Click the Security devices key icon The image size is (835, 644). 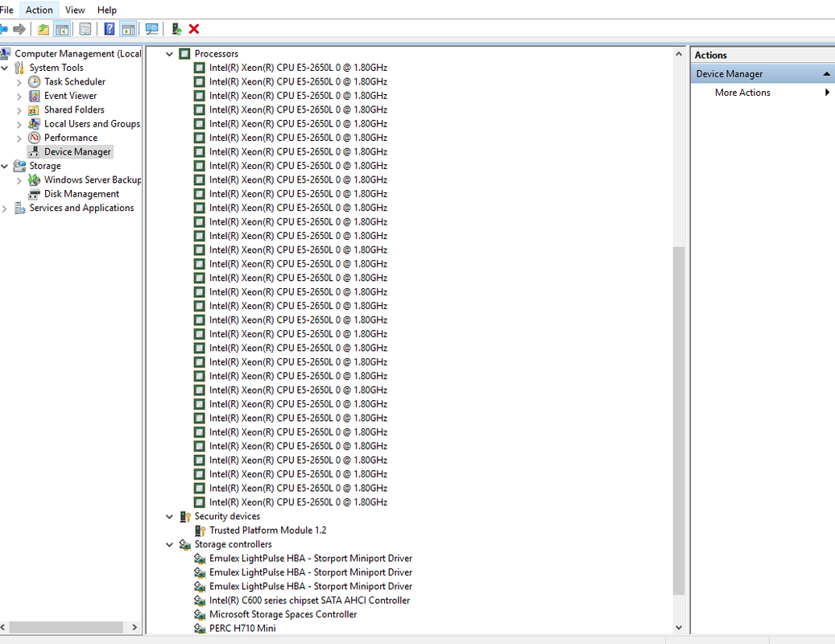pos(184,516)
